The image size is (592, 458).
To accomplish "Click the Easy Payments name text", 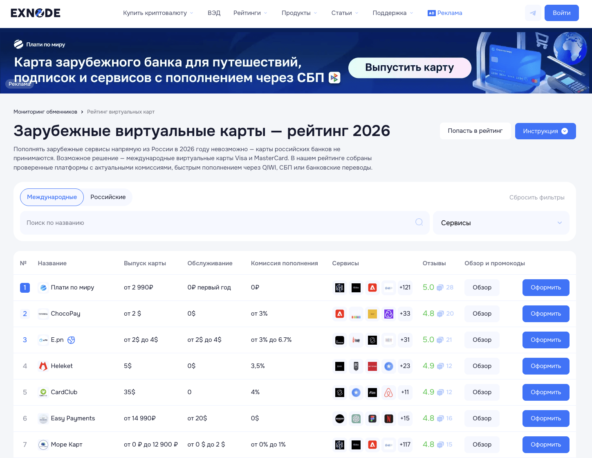I will pyautogui.click(x=73, y=418).
